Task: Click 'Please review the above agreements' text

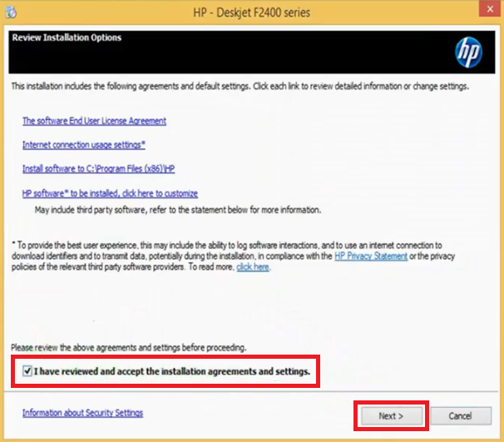Action: tap(129, 348)
